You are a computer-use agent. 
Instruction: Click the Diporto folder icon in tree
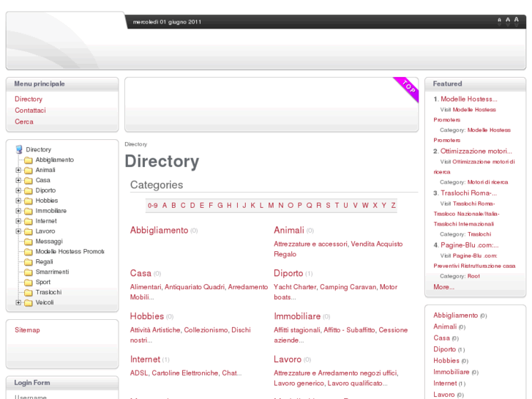(29, 190)
